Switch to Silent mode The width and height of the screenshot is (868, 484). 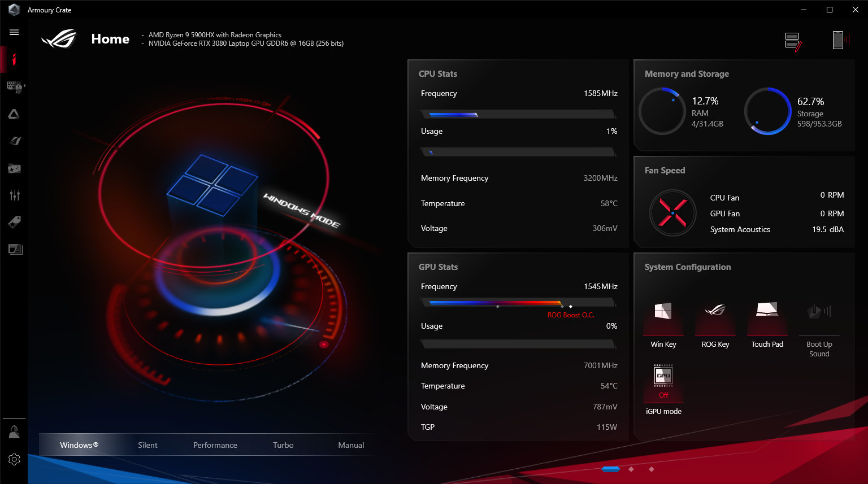(147, 445)
